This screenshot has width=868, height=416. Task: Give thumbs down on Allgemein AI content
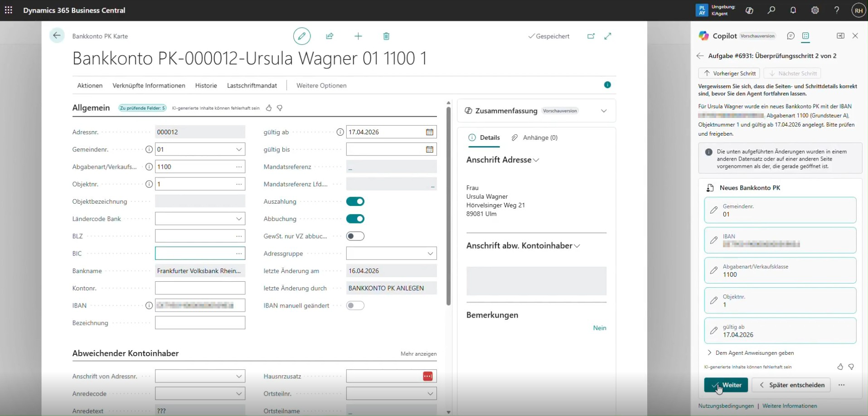pyautogui.click(x=280, y=108)
